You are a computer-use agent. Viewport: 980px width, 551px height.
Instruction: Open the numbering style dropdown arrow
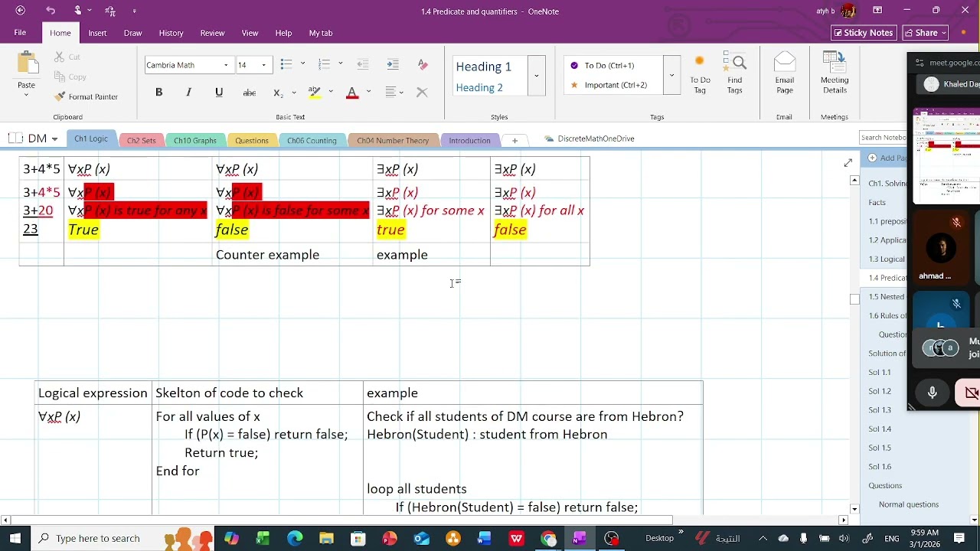[x=340, y=64]
